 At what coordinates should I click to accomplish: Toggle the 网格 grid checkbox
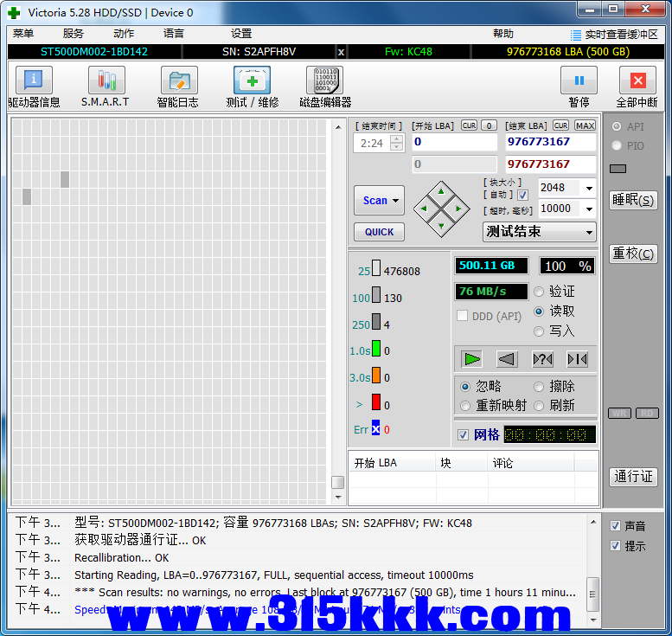[463, 435]
